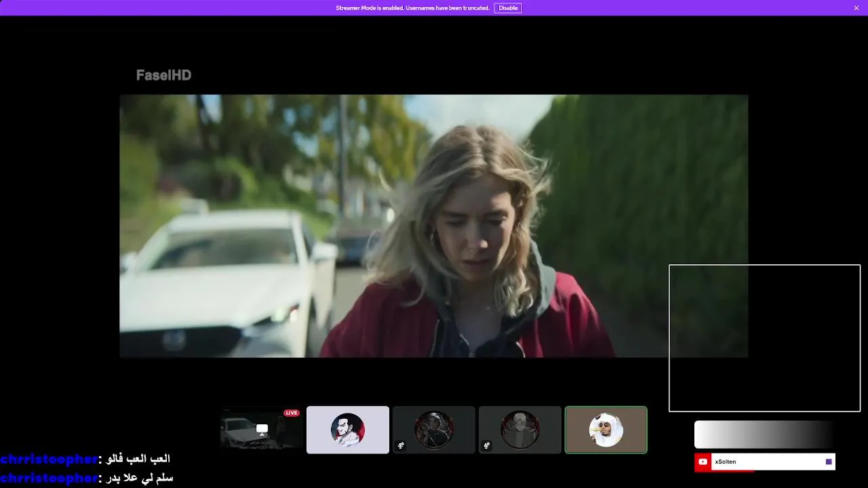Viewport: 868px width, 488px height.
Task: Click the muted microphone icon on the first dark tile
Action: coord(401,446)
